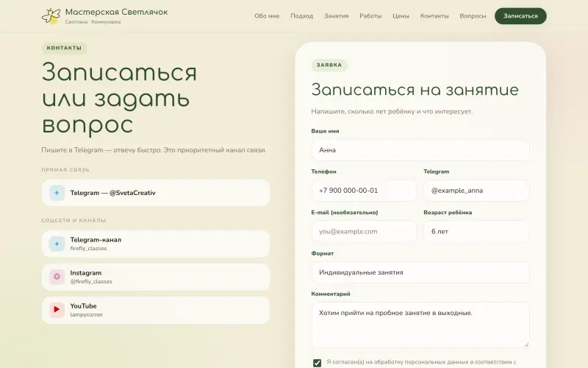Focus the Возраст ребёнка field
The height and width of the screenshot is (368, 588).
pos(476,231)
